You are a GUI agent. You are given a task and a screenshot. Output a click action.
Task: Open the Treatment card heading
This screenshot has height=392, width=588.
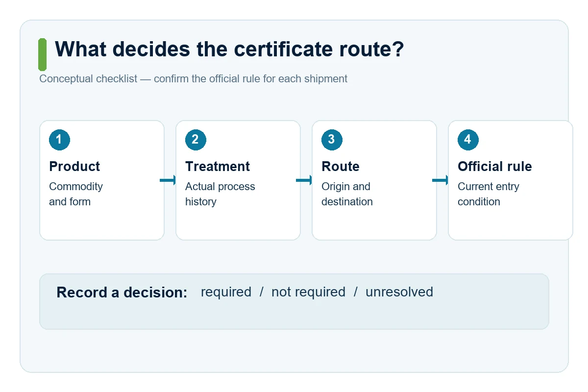click(218, 167)
